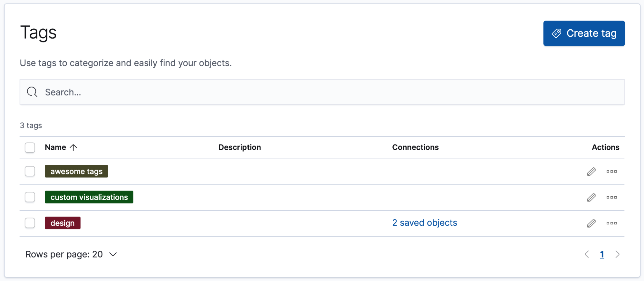Select all tags with header checkbox

coord(30,147)
